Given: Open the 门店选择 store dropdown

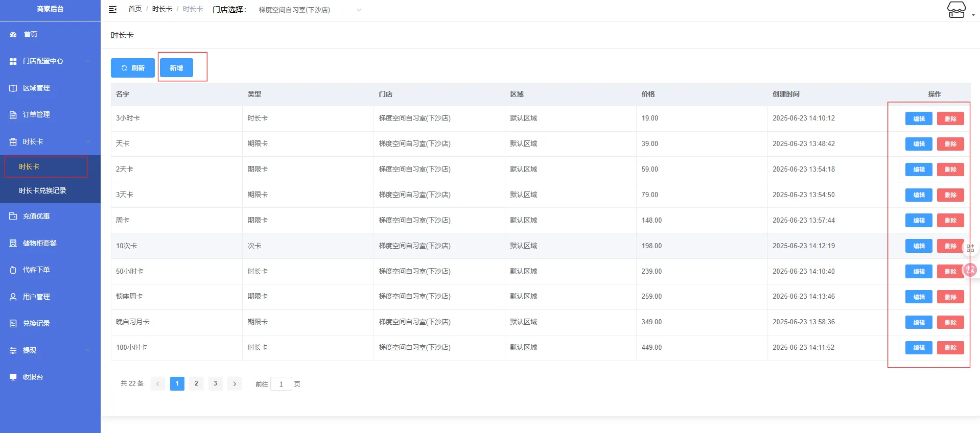Looking at the screenshot, I should tap(309, 10).
